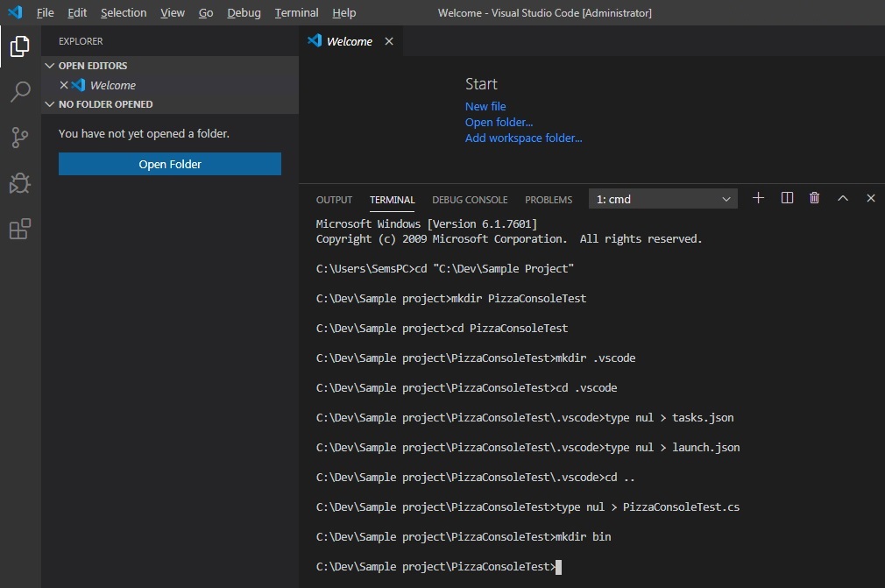Screen dimensions: 885x588
Task: Open the Help menu
Action: (x=343, y=12)
